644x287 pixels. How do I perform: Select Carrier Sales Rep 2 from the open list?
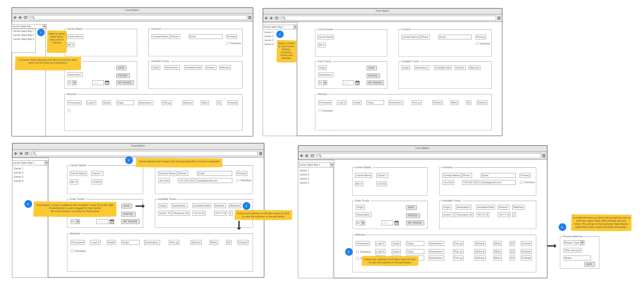23,35
